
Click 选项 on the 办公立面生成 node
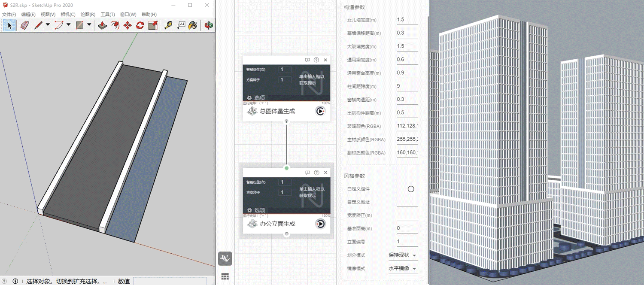[256, 210]
